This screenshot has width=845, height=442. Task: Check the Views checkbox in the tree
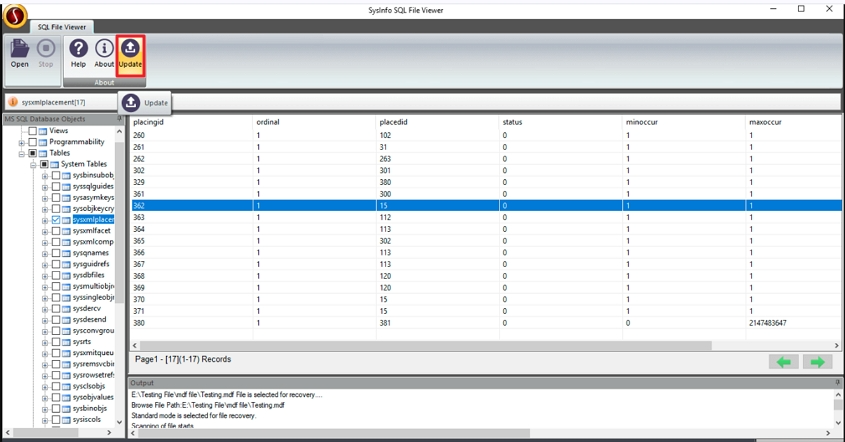pyautogui.click(x=33, y=131)
